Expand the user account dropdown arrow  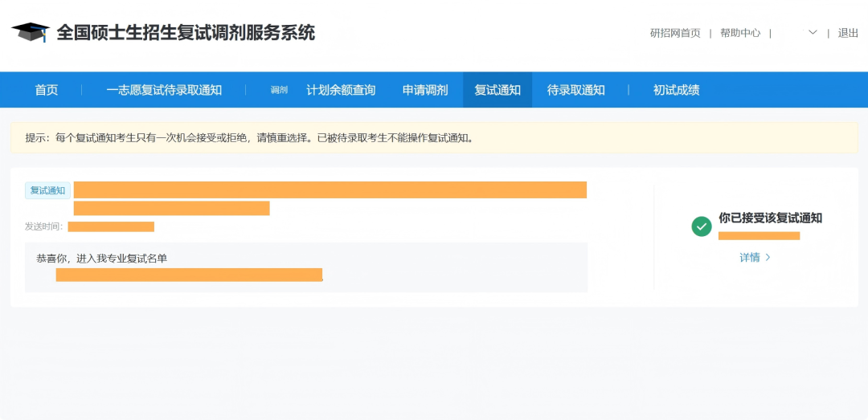coord(813,33)
